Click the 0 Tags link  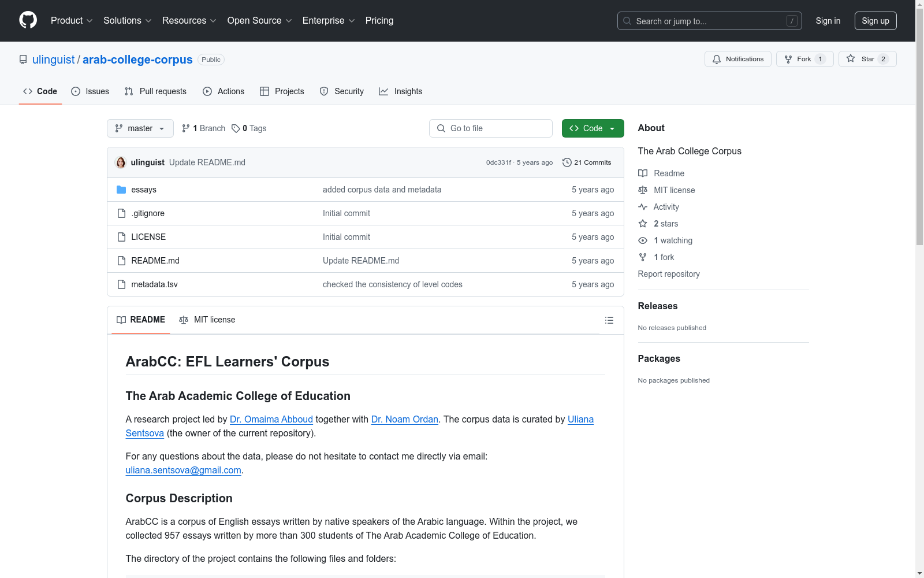point(249,128)
